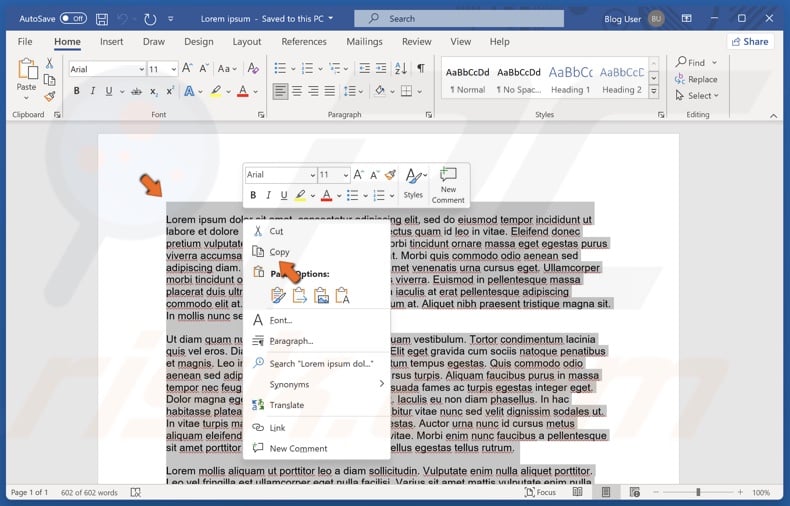The image size is (790, 506).
Task: Click Text Effects icon in ribbon
Action: click(x=189, y=91)
